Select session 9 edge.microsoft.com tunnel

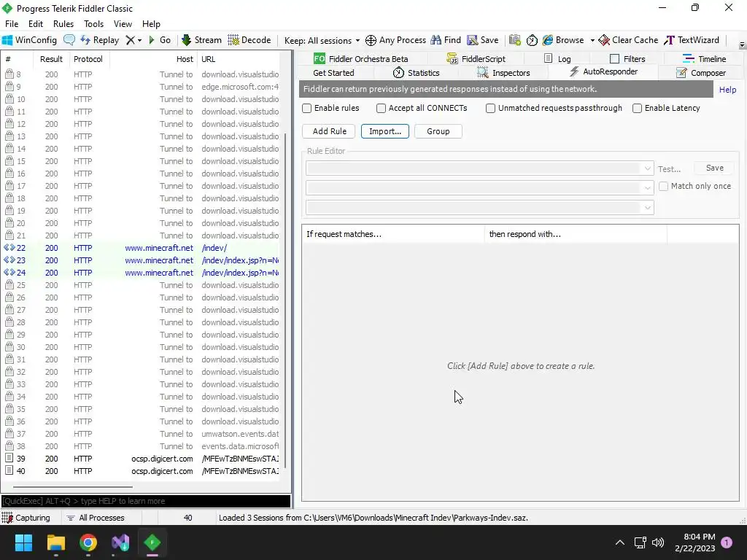[x=141, y=87]
